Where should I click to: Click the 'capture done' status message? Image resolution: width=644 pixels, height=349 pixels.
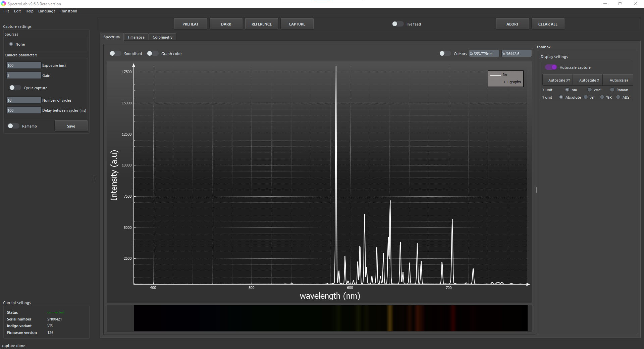coord(14,346)
